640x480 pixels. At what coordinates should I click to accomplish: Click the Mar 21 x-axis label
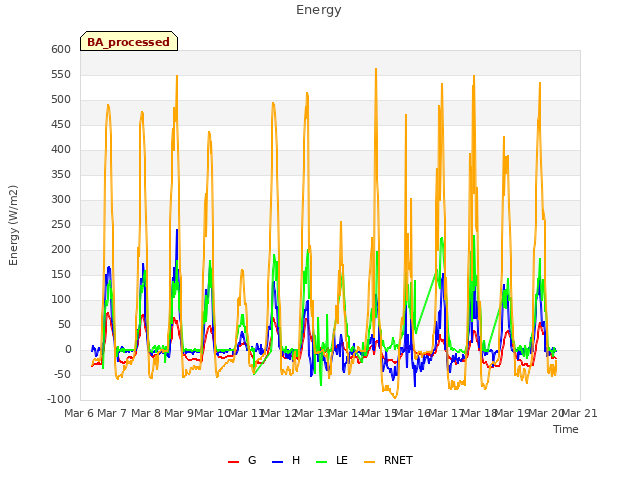tap(580, 414)
